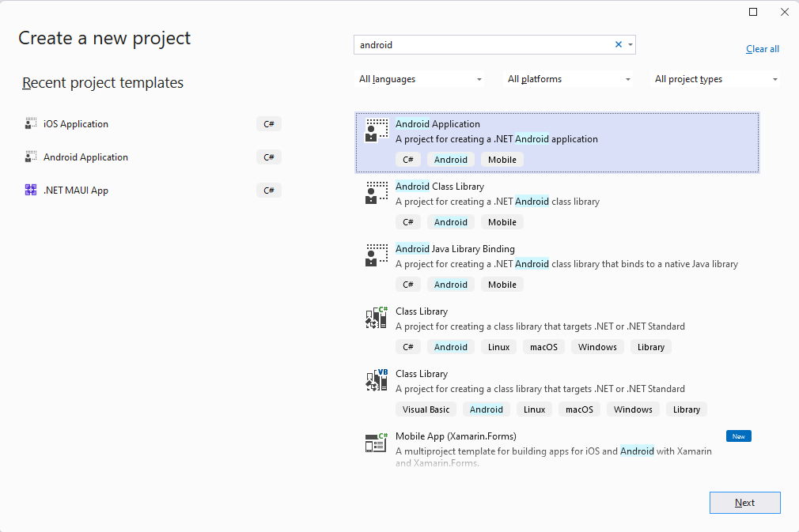Image resolution: width=799 pixels, height=532 pixels.
Task: Click the Recent project templates heading
Action: (102, 82)
